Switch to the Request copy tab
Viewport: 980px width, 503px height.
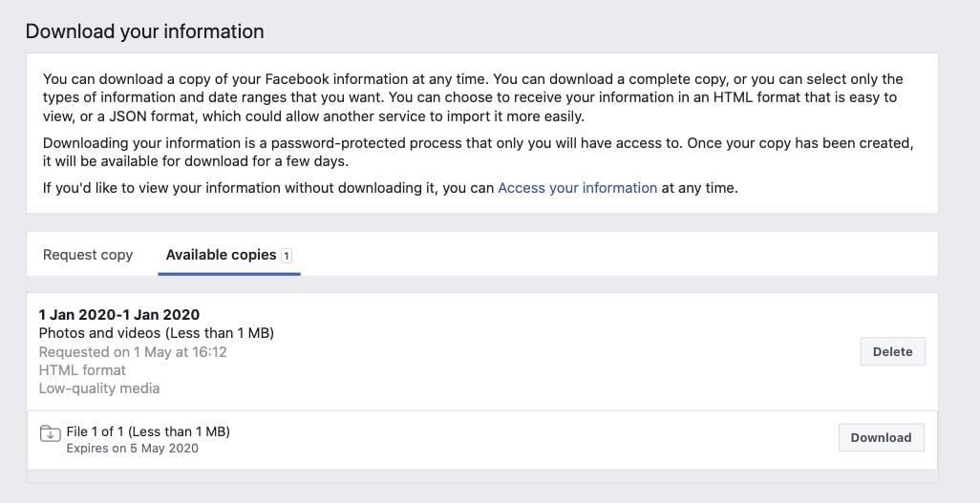click(x=88, y=255)
